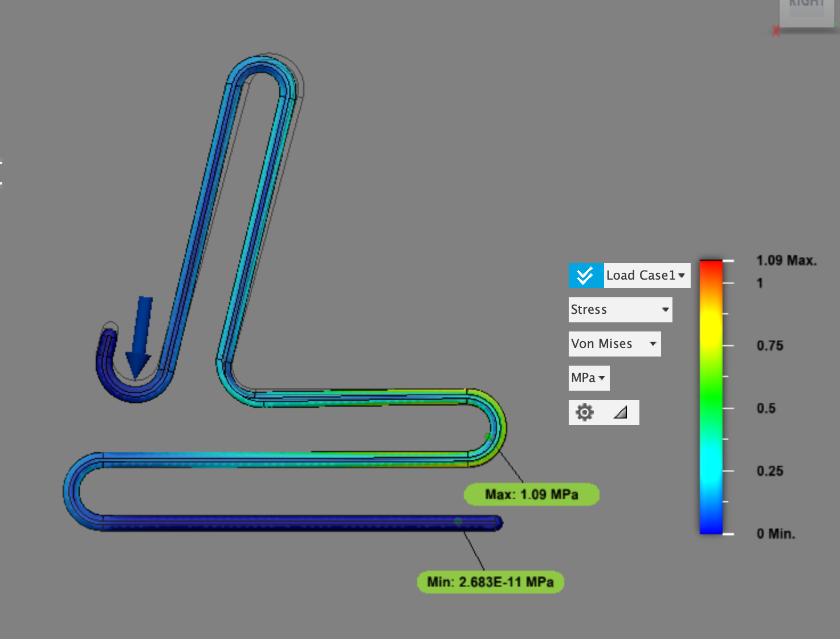Click the red X axis marker near ViewCube

(x=776, y=31)
